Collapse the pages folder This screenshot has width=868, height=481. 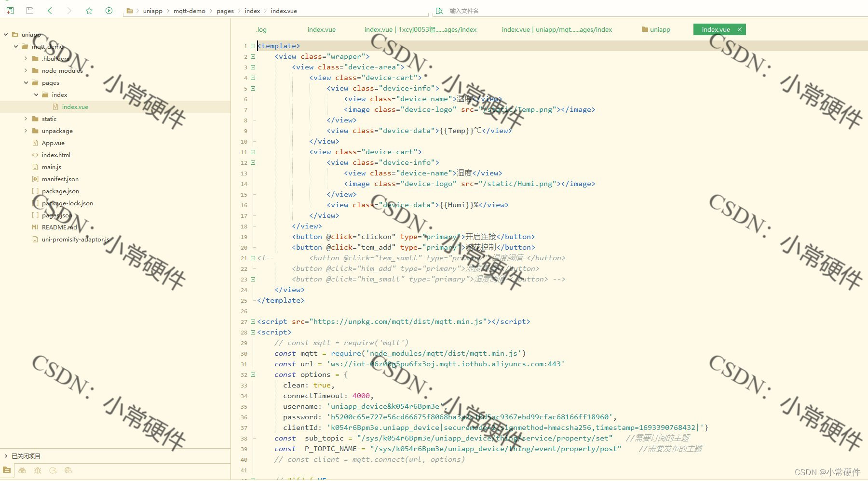pyautogui.click(x=26, y=82)
